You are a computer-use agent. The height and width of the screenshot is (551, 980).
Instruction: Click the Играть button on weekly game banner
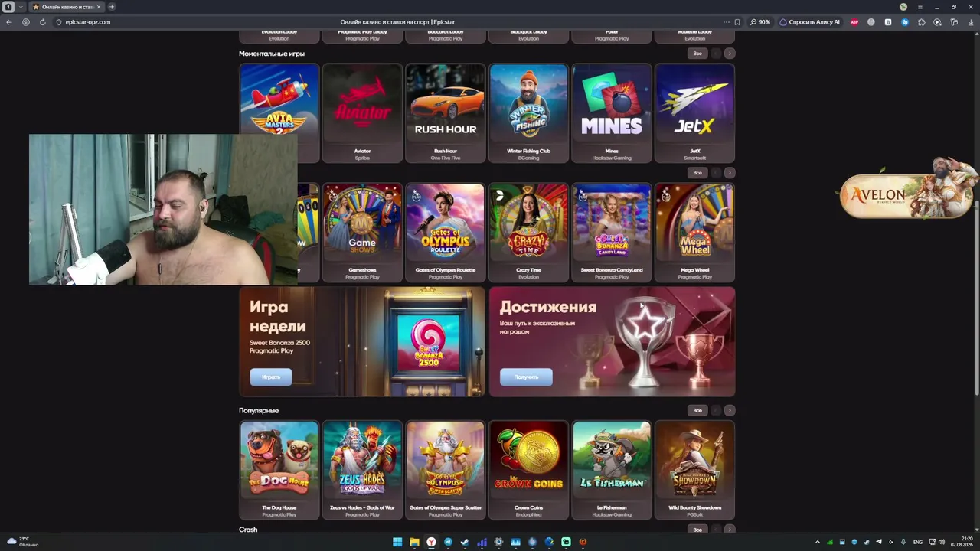click(x=271, y=377)
